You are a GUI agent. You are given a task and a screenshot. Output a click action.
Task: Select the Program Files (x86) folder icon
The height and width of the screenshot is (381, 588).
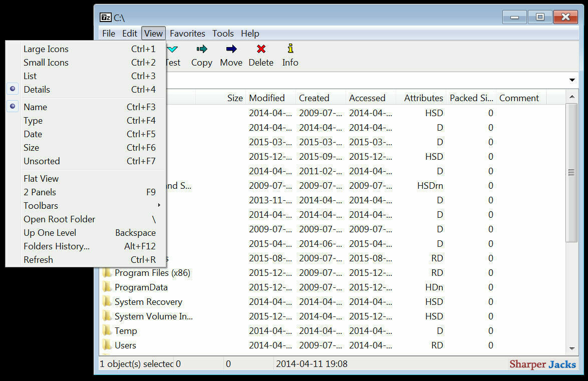(x=107, y=273)
